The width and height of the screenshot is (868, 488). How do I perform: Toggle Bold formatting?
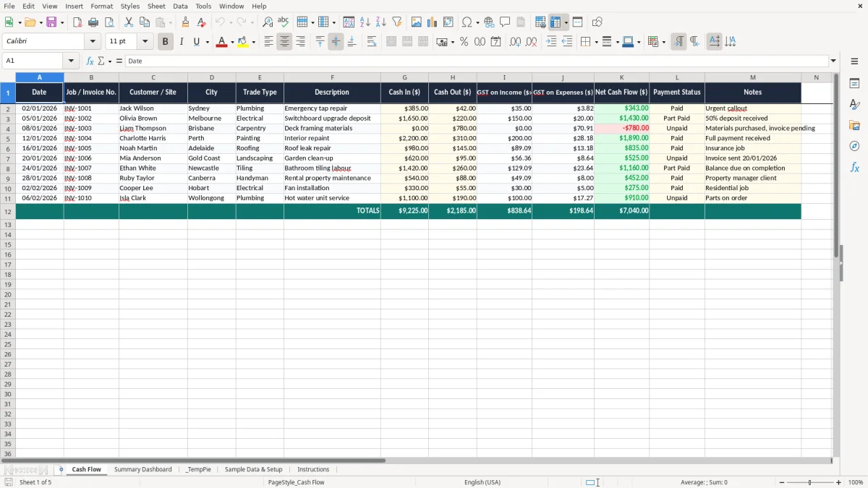(166, 42)
